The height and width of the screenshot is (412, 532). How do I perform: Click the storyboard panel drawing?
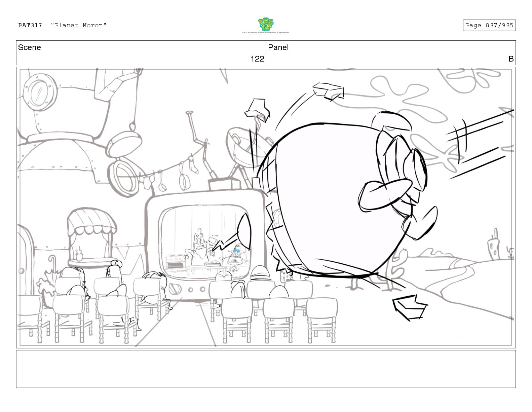click(266, 207)
